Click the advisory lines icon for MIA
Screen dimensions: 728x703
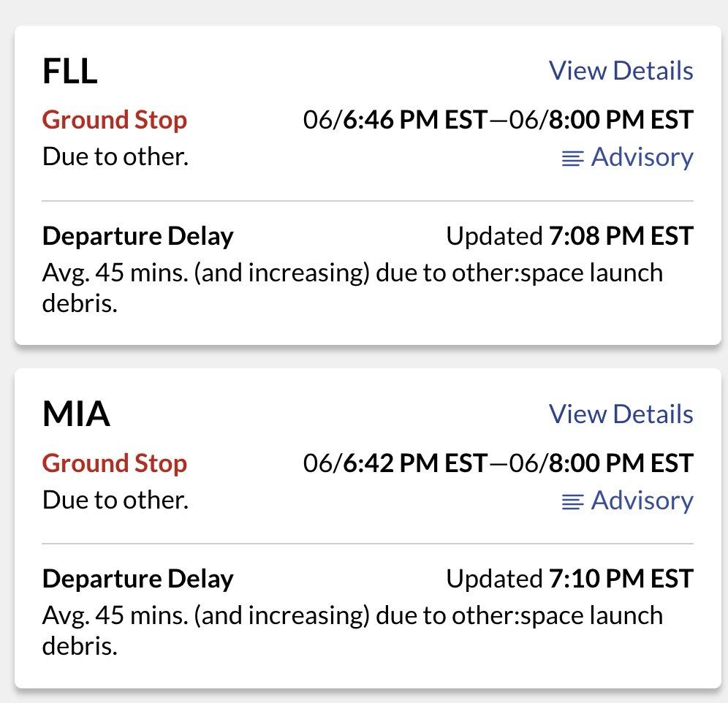click(572, 501)
